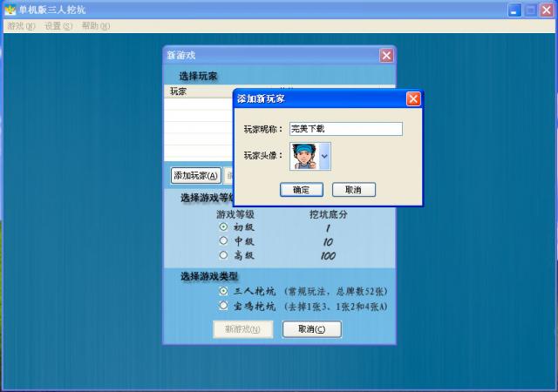
Task: Pick the 高级 game level
Action: [224, 255]
